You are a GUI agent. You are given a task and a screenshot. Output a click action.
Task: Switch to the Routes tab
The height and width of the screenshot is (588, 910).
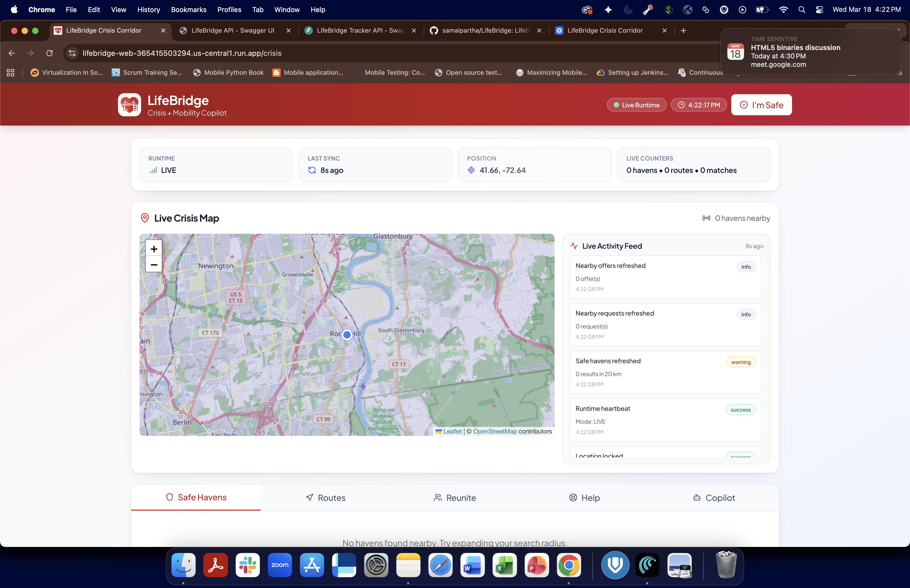click(x=326, y=497)
